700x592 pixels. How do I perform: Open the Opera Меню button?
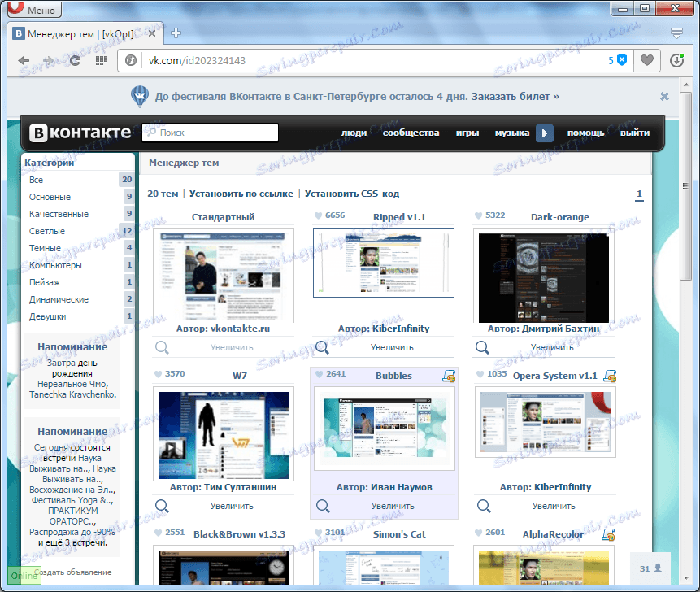coord(34,8)
